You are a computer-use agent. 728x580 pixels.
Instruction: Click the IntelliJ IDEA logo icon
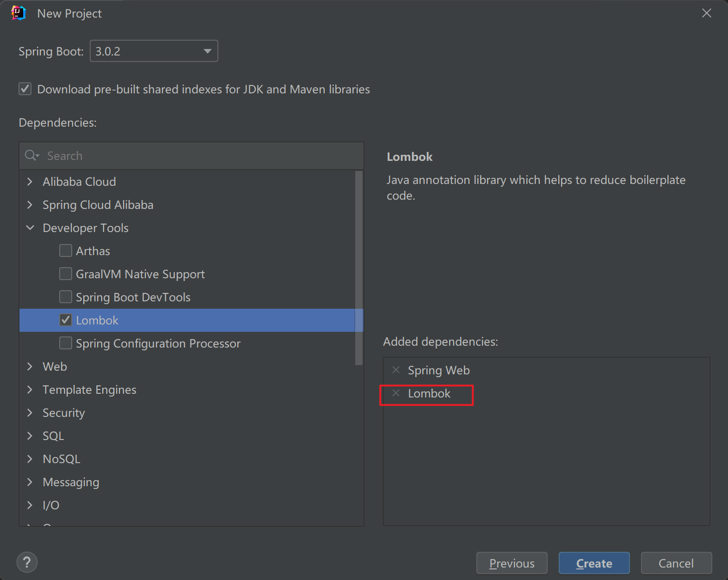(19, 13)
